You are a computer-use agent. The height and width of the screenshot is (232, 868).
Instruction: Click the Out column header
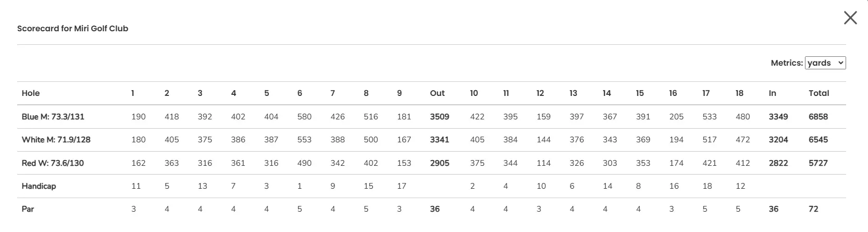437,93
